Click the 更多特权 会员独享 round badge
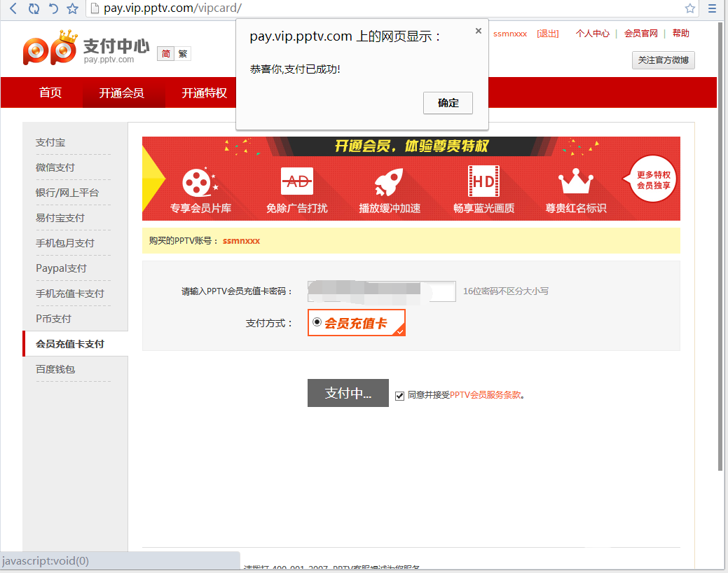This screenshot has height=573, width=728. pyautogui.click(x=653, y=179)
